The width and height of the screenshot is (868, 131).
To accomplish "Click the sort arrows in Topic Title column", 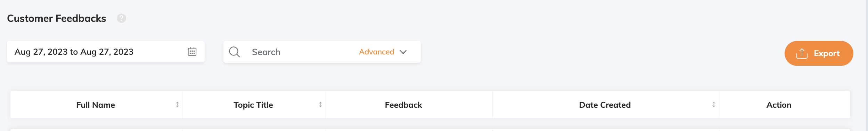I will (320, 105).
